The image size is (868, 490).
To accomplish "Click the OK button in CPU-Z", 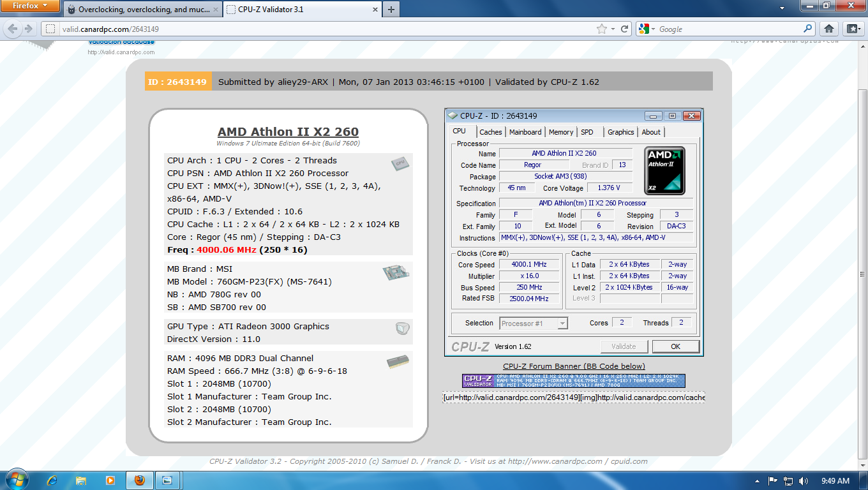I will click(x=676, y=346).
